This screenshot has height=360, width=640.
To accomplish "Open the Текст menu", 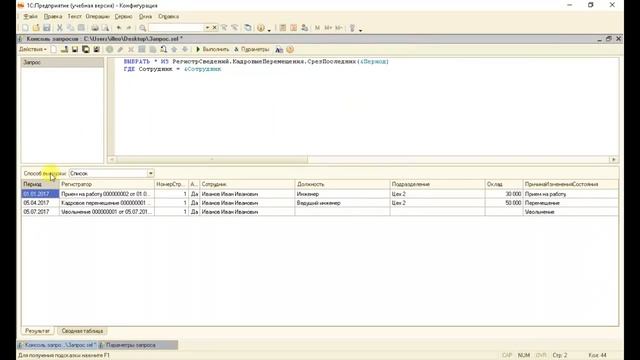I will pyautogui.click(x=74, y=16).
